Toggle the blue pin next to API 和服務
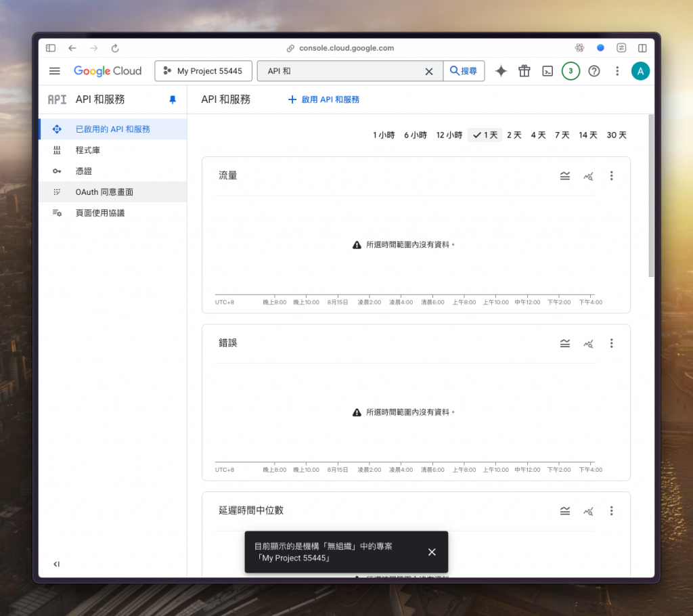The width and height of the screenshot is (693, 616). click(173, 100)
